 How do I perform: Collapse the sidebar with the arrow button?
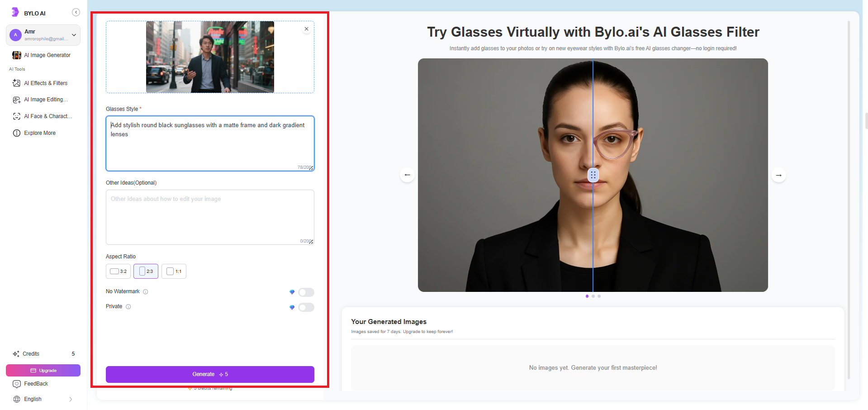[x=76, y=12]
